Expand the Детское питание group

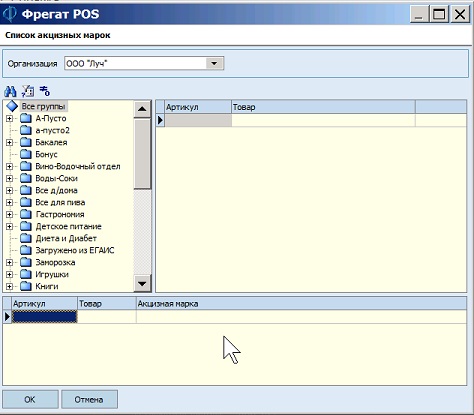click(x=9, y=226)
